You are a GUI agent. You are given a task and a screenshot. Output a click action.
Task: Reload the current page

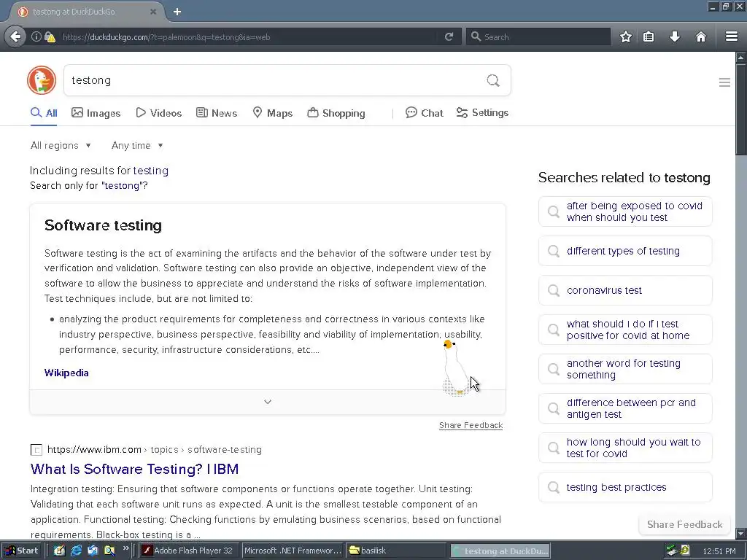(x=449, y=36)
